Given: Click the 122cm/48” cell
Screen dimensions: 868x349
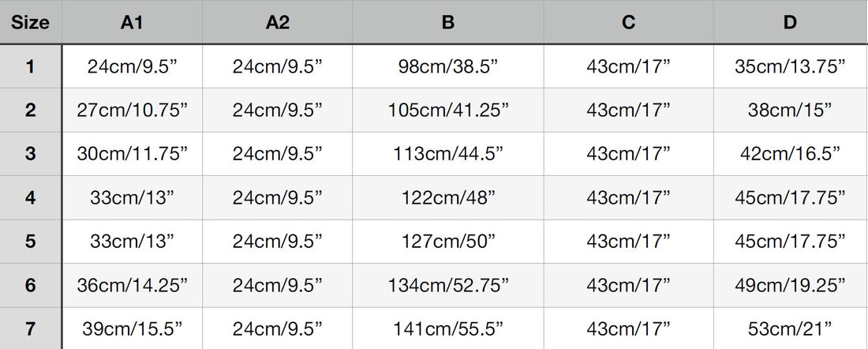Looking at the screenshot, I should [x=447, y=197].
